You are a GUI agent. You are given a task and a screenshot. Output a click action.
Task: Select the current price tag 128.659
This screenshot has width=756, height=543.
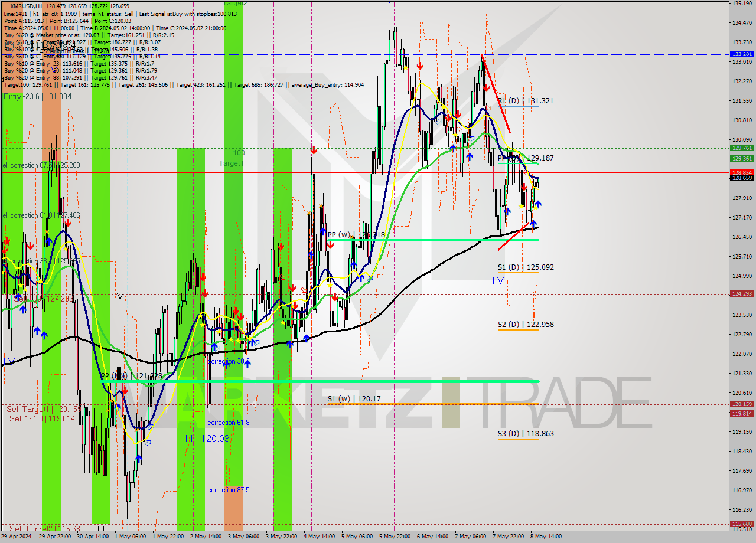tap(742, 178)
